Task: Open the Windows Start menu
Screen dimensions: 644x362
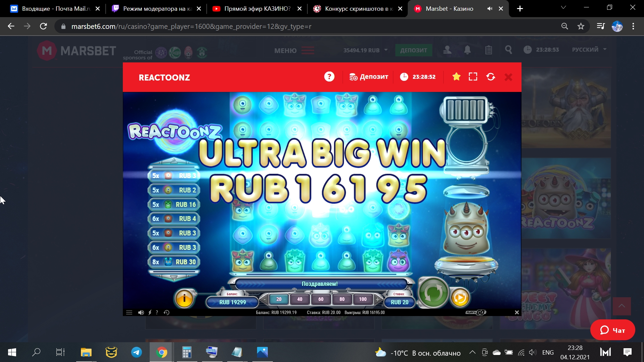Action: pos(12,352)
